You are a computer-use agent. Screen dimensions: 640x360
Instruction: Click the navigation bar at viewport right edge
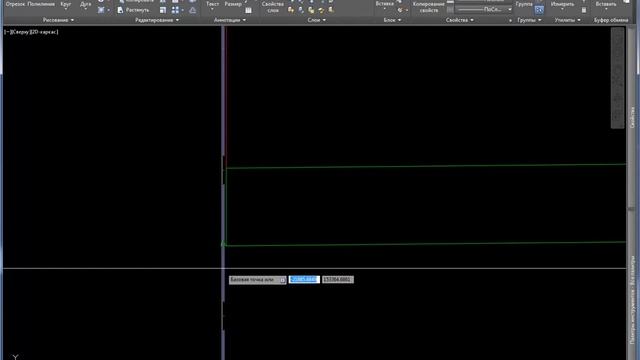click(x=618, y=78)
